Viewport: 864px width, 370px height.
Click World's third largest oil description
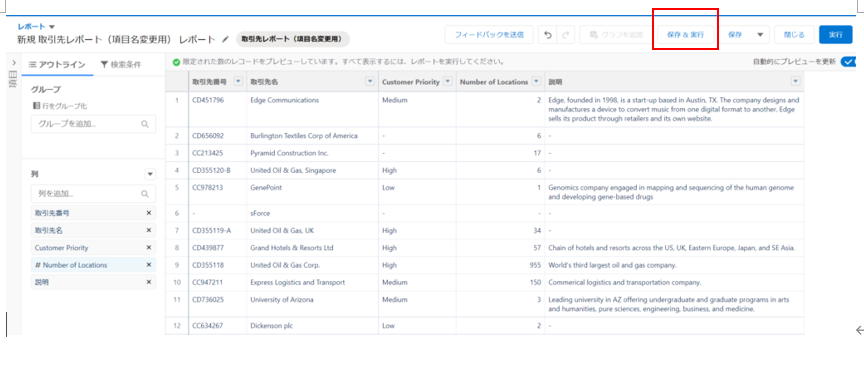[612, 265]
